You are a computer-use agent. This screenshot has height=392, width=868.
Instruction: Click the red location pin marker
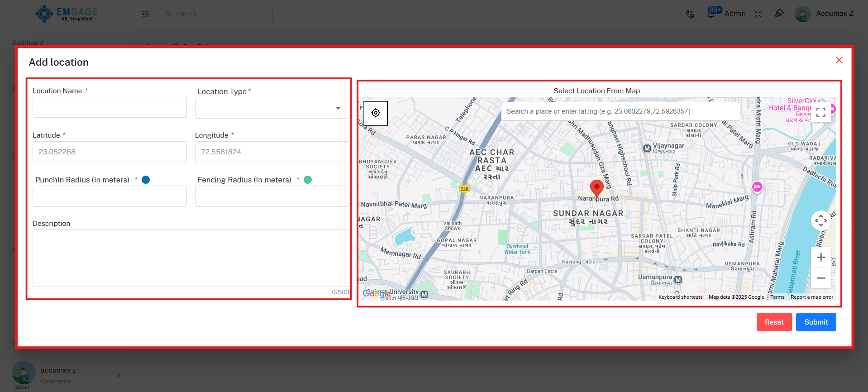(x=596, y=188)
